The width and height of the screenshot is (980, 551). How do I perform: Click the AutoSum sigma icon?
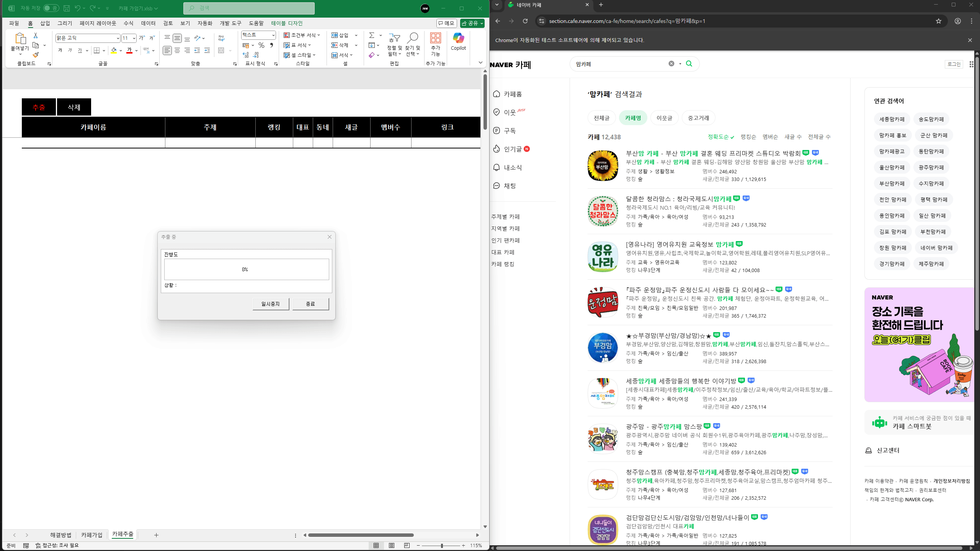(x=371, y=35)
